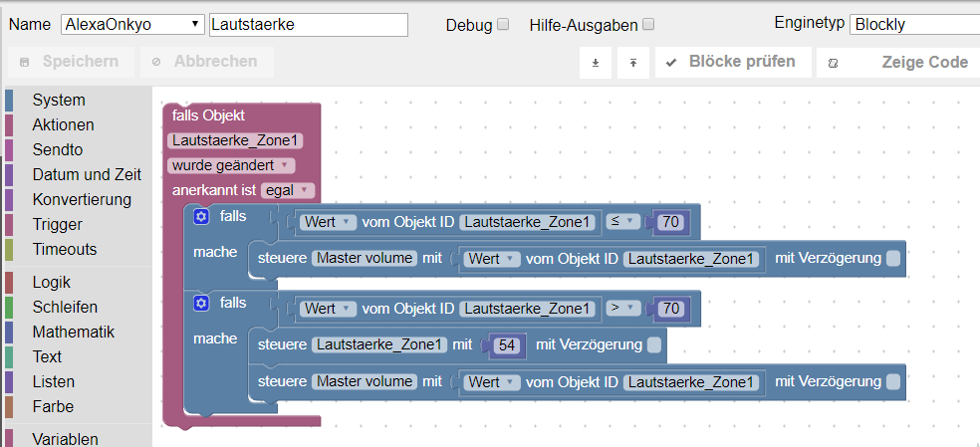Click the Blöcke prüfen checkmark button

[733, 62]
